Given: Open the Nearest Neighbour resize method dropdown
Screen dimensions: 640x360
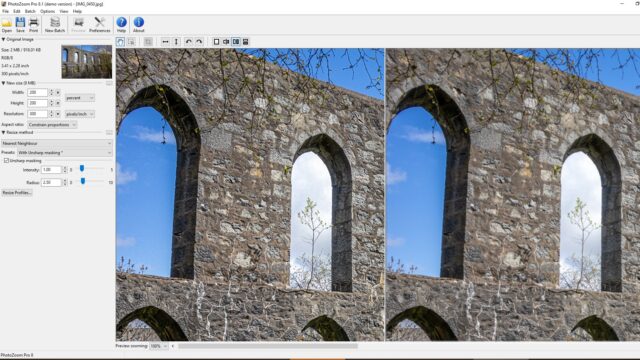Looking at the screenshot, I should (x=57, y=143).
